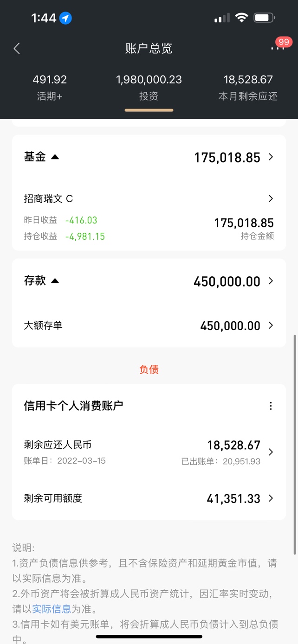Switch to 本月剩余应还 tab
298x644 pixels.
point(248,88)
